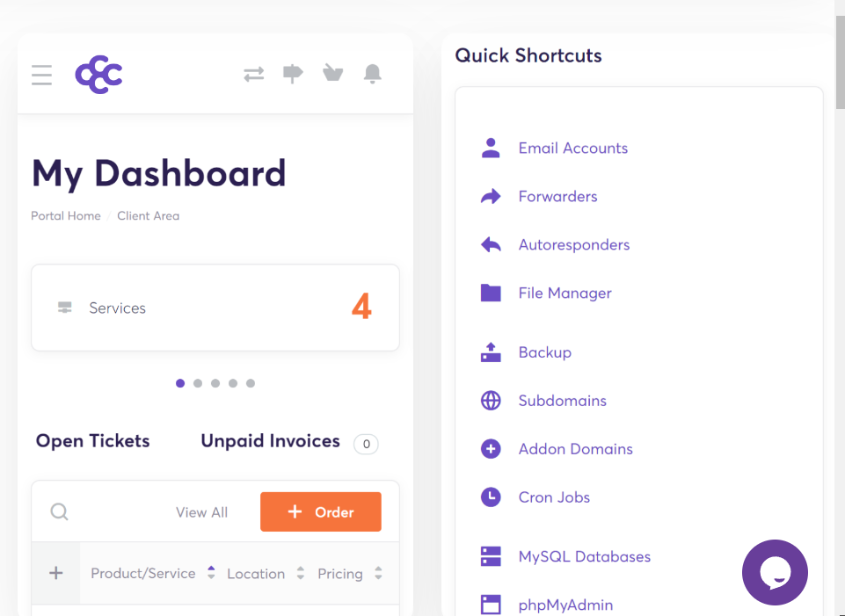Open MySQL Databases shortcut
This screenshot has width=845, height=616.
584,557
